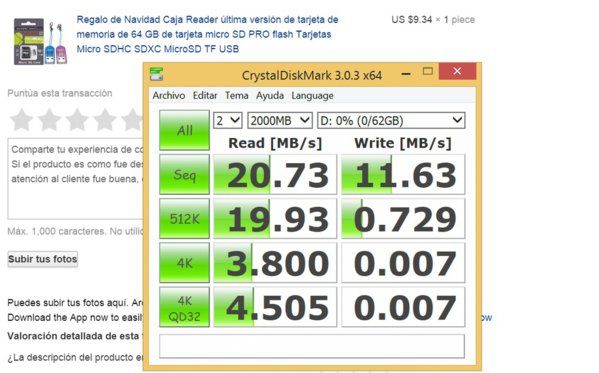Screen dimensions: 599x373
Task: Open the Language menu
Action: click(312, 96)
